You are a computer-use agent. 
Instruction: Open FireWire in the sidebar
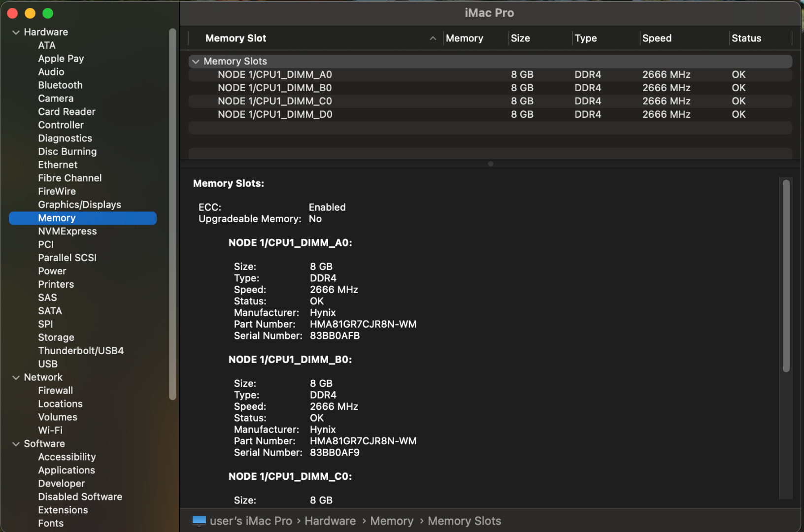click(57, 192)
